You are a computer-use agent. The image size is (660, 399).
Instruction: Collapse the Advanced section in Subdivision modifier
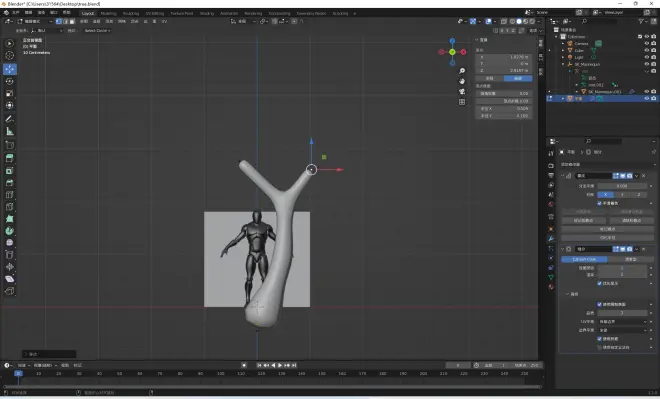(567, 294)
